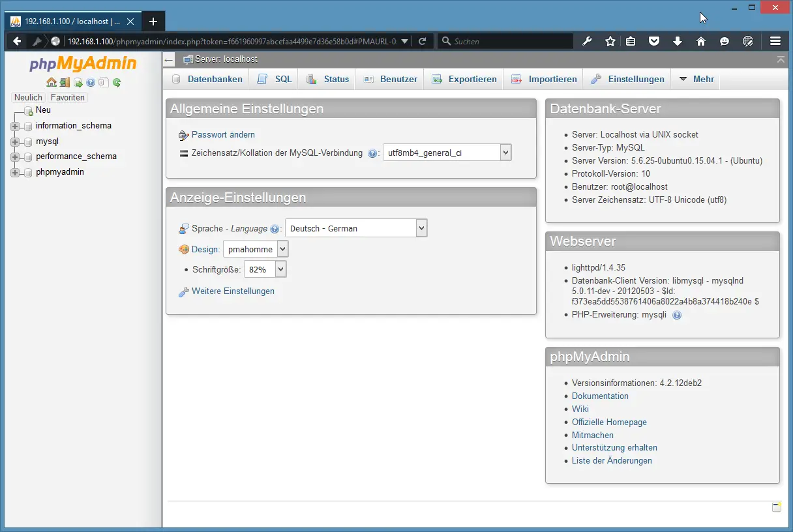Image resolution: width=793 pixels, height=532 pixels.
Task: Click the information_schema database icon
Action: 28,126
